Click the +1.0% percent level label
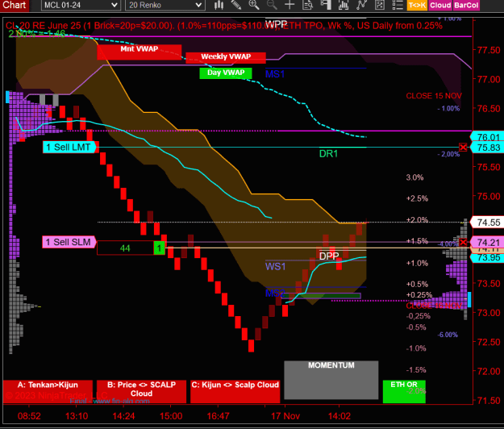 417,263
